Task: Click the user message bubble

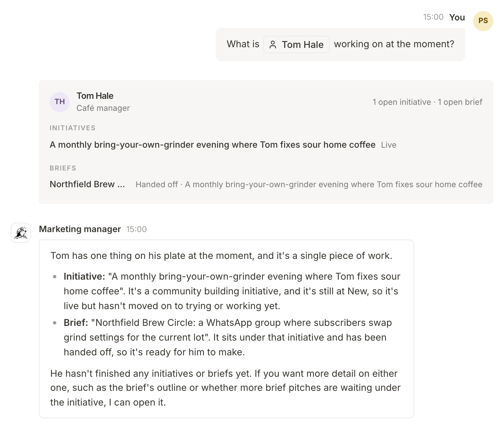Action: tap(340, 45)
